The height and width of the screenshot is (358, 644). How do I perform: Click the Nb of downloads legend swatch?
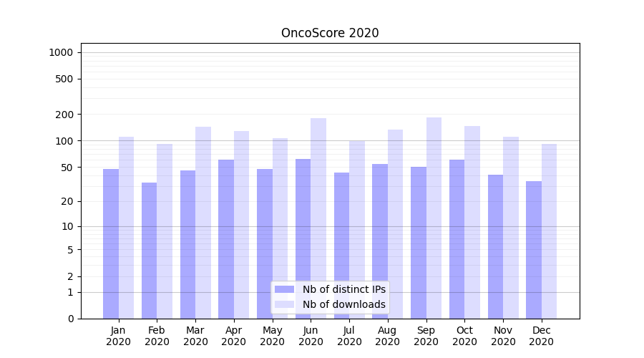pos(284,304)
